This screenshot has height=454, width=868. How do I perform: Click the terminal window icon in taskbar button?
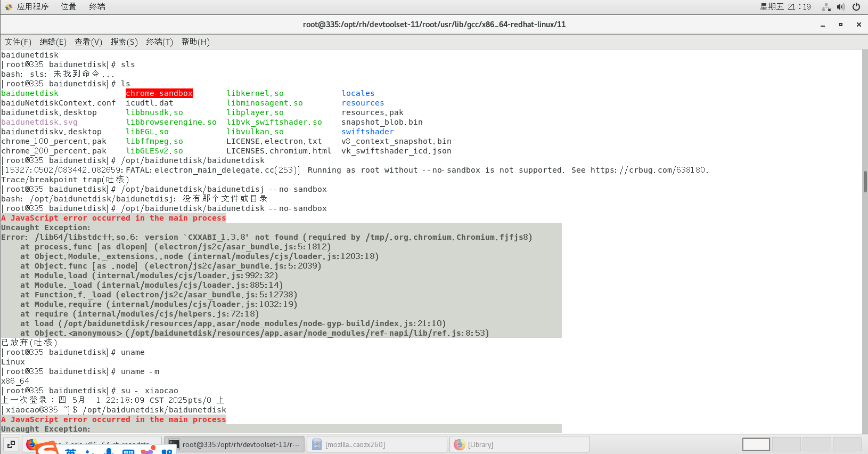174,444
